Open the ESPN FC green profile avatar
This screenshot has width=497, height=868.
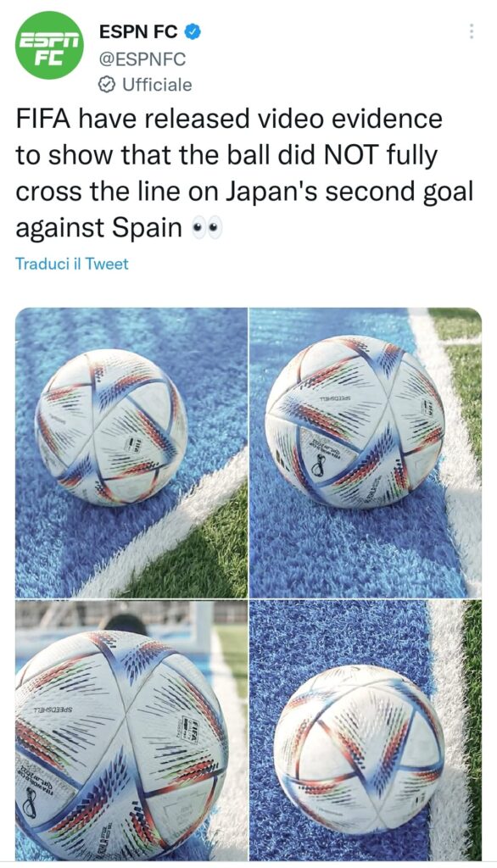click(49, 46)
